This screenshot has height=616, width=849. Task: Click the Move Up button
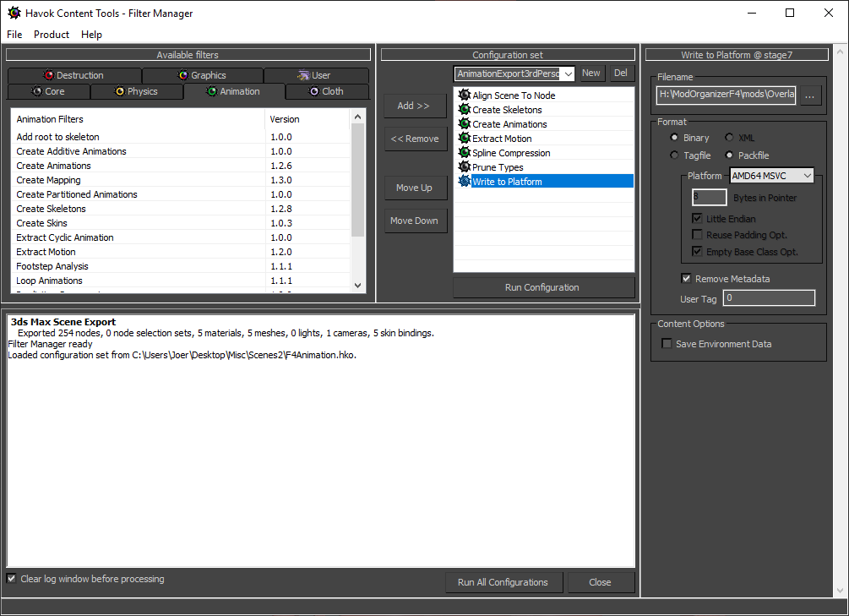click(x=416, y=188)
